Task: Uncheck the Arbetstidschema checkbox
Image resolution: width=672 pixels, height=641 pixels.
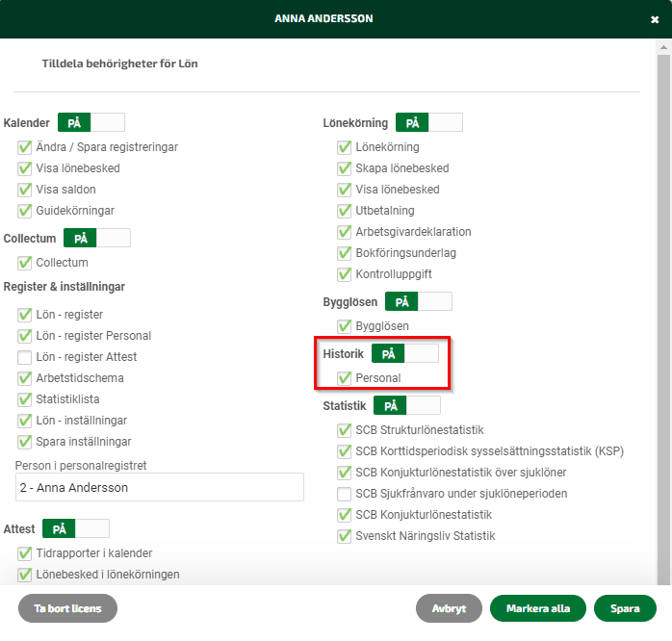Action: coord(24,378)
